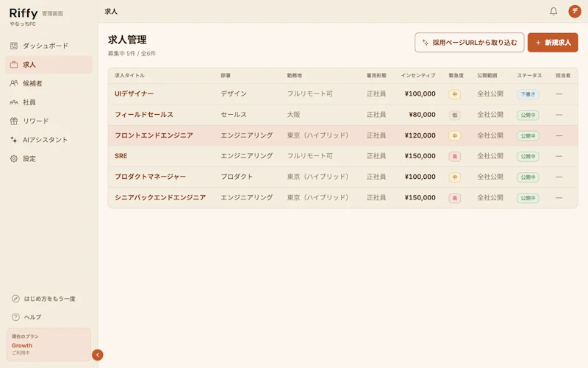
Task: Open the AIアシスタント menu item
Action: click(x=49, y=140)
